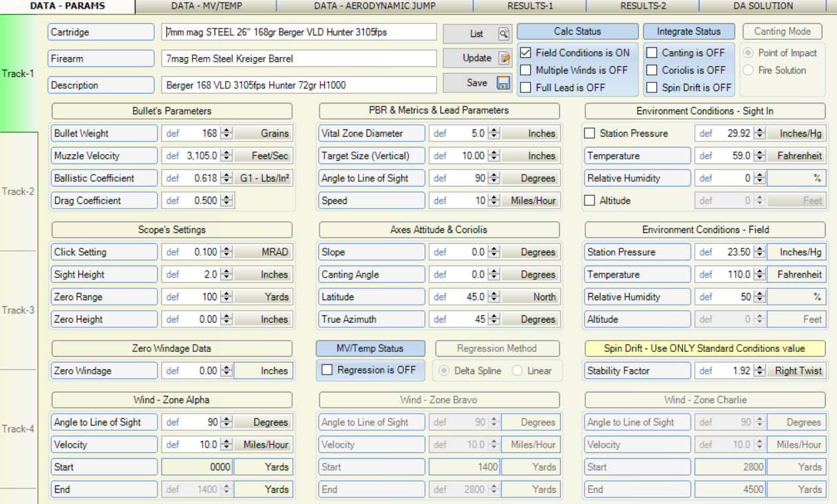This screenshot has width=837, height=504.
Task: Change the MRAD click unit
Action: (x=263, y=252)
